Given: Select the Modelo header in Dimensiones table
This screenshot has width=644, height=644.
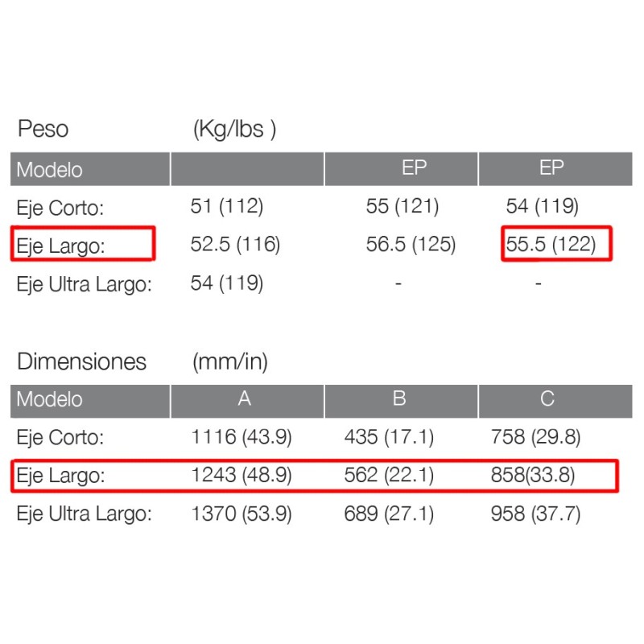Looking at the screenshot, I should [x=49, y=399].
